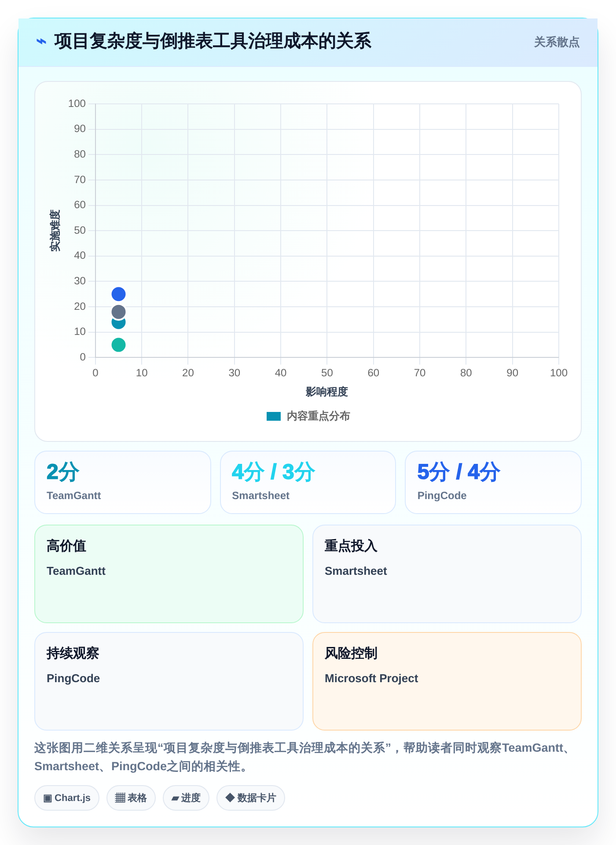Select the 持续观察 PingCode quadrant card
The height and width of the screenshot is (845, 616).
[x=169, y=681]
